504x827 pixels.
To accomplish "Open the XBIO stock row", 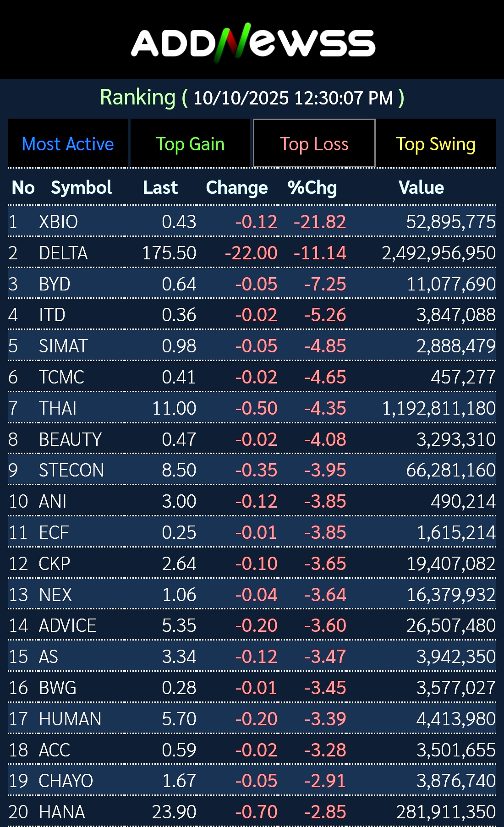I will click(x=58, y=222).
